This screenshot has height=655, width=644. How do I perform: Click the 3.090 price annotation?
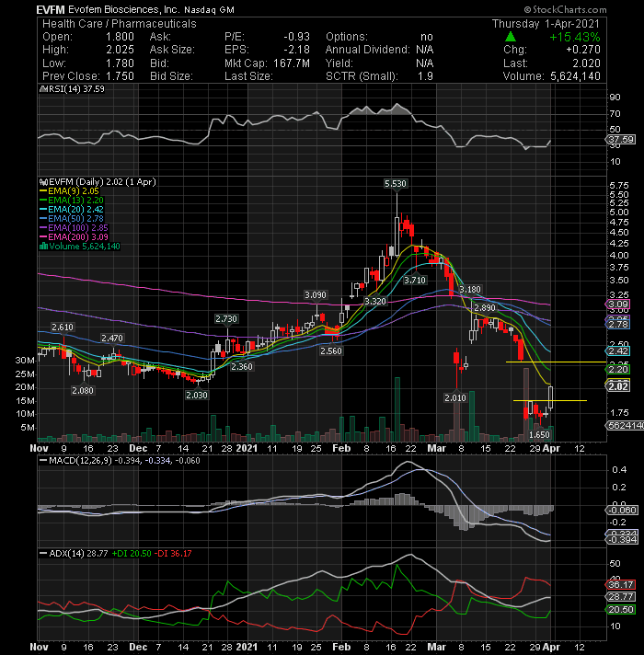click(x=316, y=295)
